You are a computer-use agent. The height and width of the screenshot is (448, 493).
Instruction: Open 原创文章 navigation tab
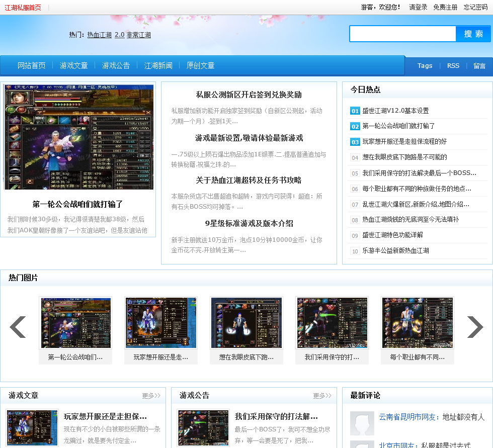[x=200, y=65]
